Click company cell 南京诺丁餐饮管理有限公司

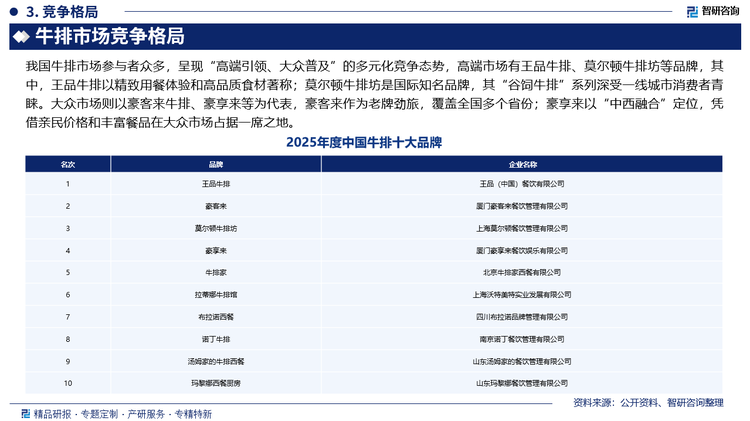coord(522,339)
